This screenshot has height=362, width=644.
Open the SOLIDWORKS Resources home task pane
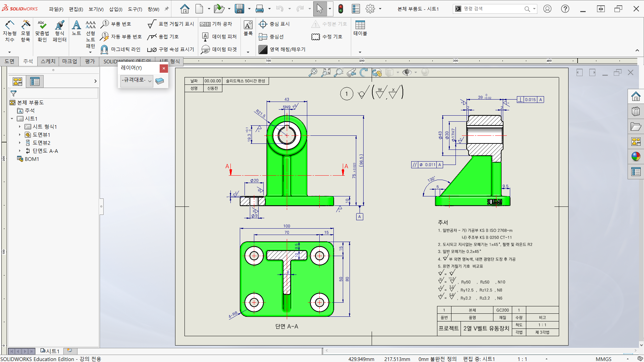636,97
